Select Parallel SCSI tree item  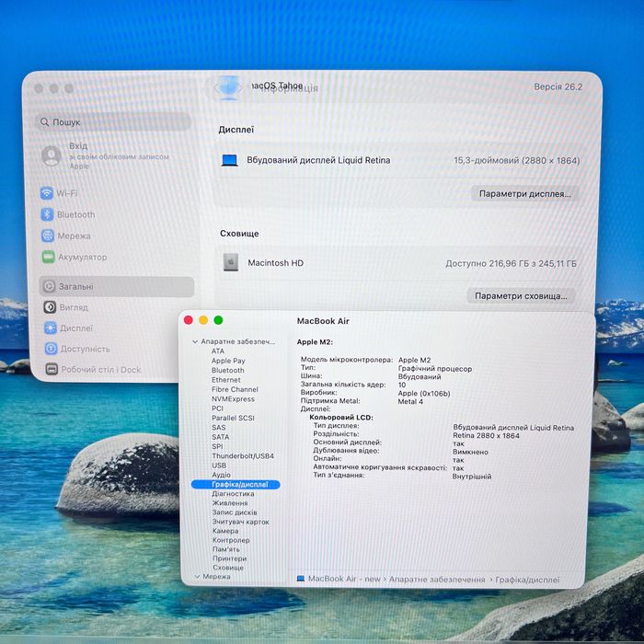(x=233, y=418)
